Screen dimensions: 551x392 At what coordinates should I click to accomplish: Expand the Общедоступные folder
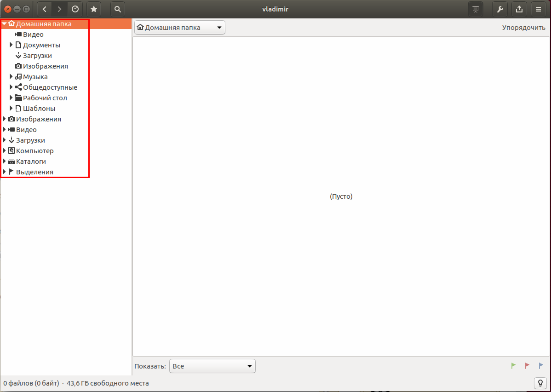[x=11, y=87]
